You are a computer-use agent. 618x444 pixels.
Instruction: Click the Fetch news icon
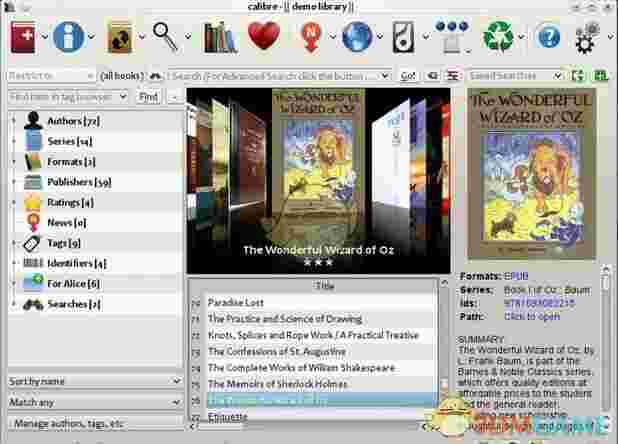[x=311, y=37]
